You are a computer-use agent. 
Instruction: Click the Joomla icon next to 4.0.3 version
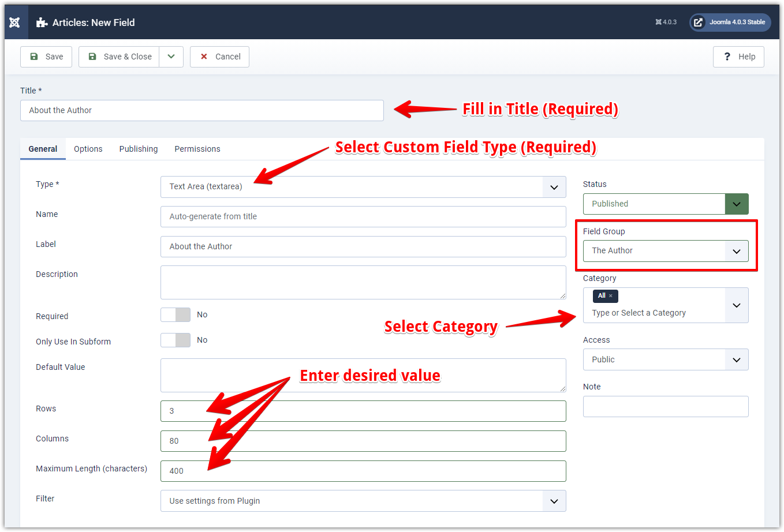656,22
